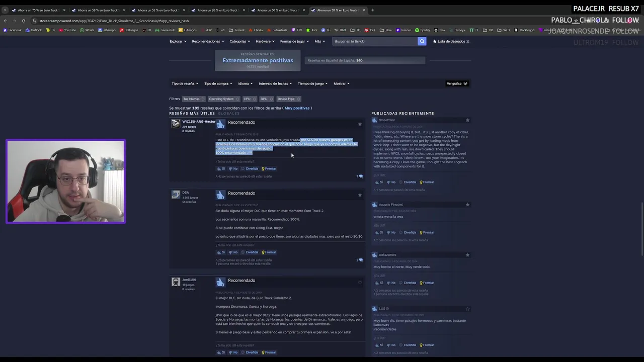
Task: Star Augusto Pinochet's recent review
Action: click(x=467, y=205)
